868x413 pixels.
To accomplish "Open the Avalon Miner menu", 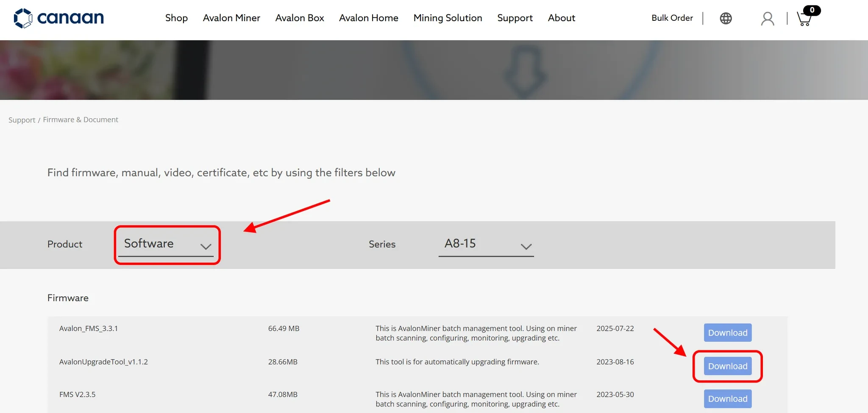I will tap(231, 18).
